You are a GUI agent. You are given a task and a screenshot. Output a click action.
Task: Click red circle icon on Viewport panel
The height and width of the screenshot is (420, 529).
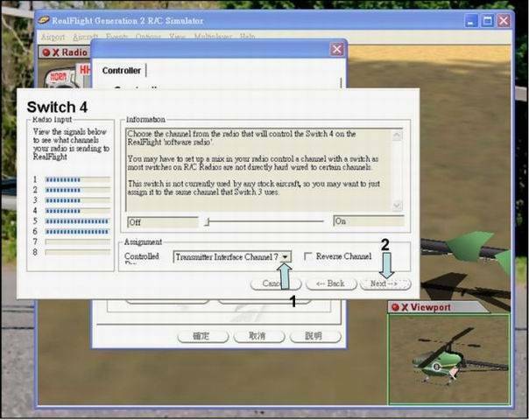(x=395, y=307)
